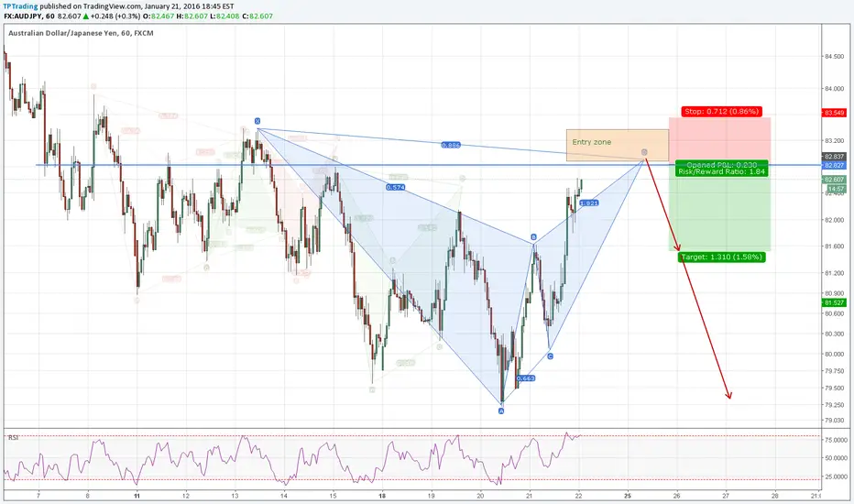Click the 84.500 price axis label
Image resolution: width=854 pixels, height=504 pixels.
pyautogui.click(x=835, y=57)
